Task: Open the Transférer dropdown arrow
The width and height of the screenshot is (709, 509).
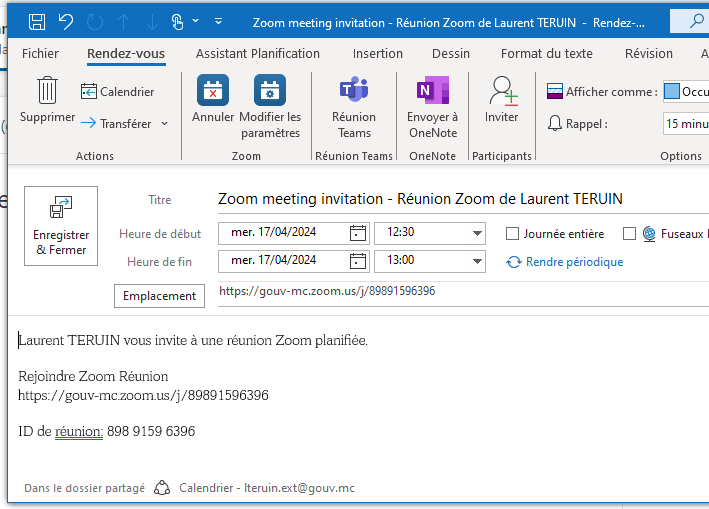Action: click(165, 124)
